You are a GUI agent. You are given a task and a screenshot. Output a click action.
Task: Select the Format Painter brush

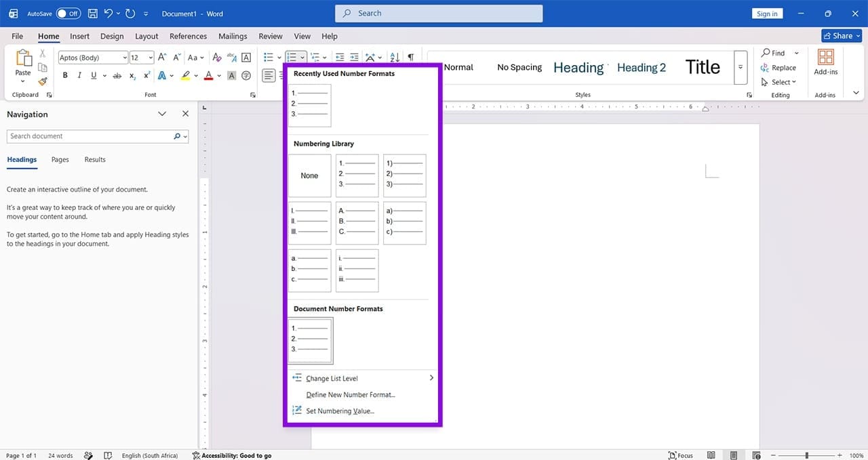pos(43,81)
